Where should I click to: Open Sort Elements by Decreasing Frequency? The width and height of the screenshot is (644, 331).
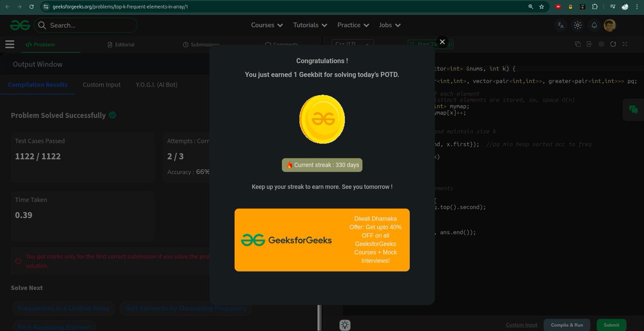(x=186, y=308)
